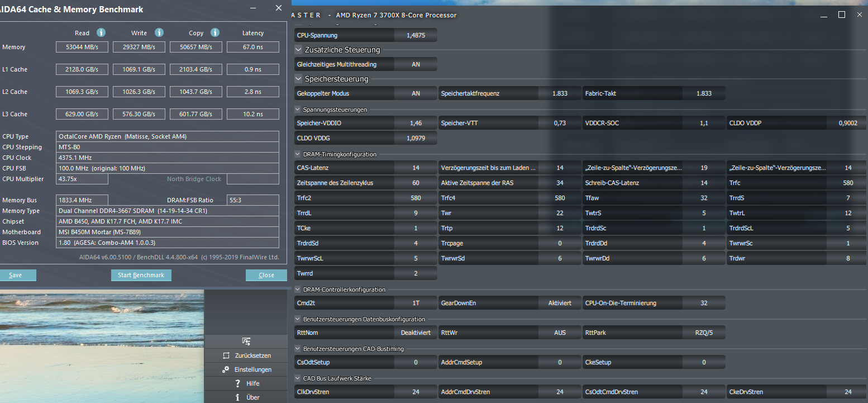Open the RttNom Deaktiviert value
Viewport: 868px width, 403px height.
(416, 333)
